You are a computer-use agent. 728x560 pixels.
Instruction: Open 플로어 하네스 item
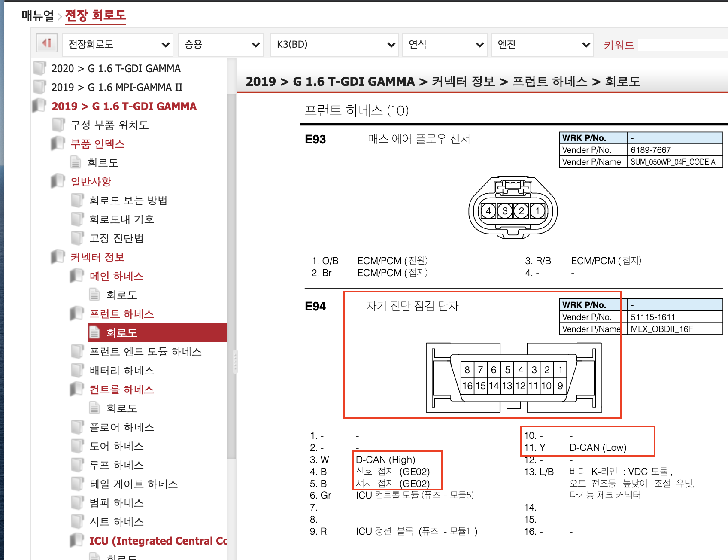pyautogui.click(x=121, y=427)
